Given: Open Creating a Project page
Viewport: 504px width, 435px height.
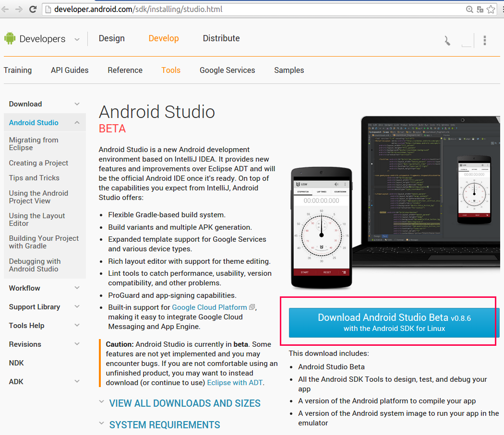Looking at the screenshot, I should click(38, 163).
